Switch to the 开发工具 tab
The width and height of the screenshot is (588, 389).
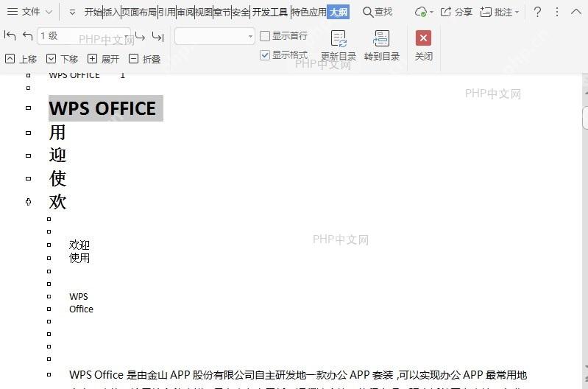(x=270, y=13)
